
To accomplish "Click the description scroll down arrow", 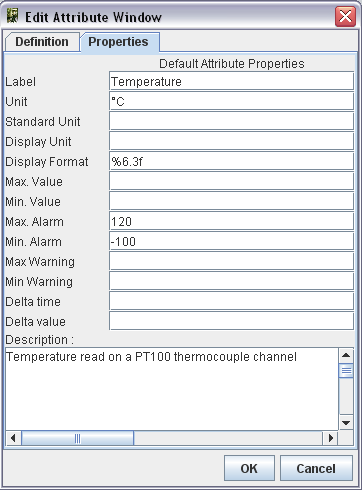I will tap(346, 423).
